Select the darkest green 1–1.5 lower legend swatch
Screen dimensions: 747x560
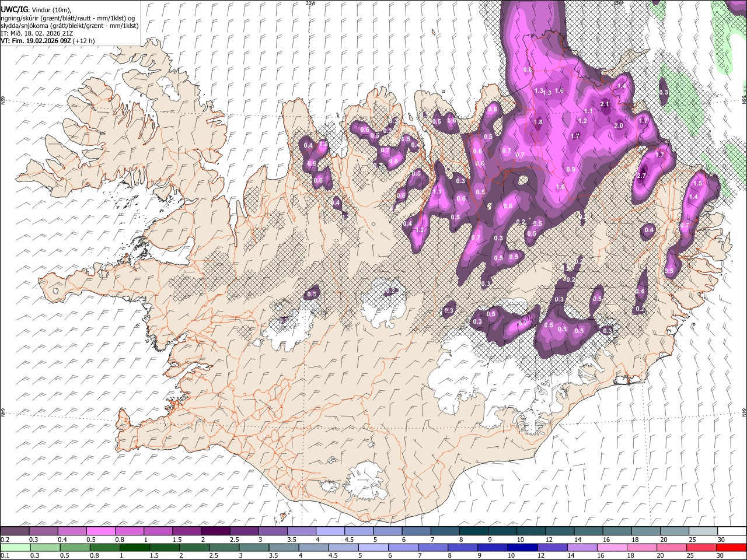point(135,547)
